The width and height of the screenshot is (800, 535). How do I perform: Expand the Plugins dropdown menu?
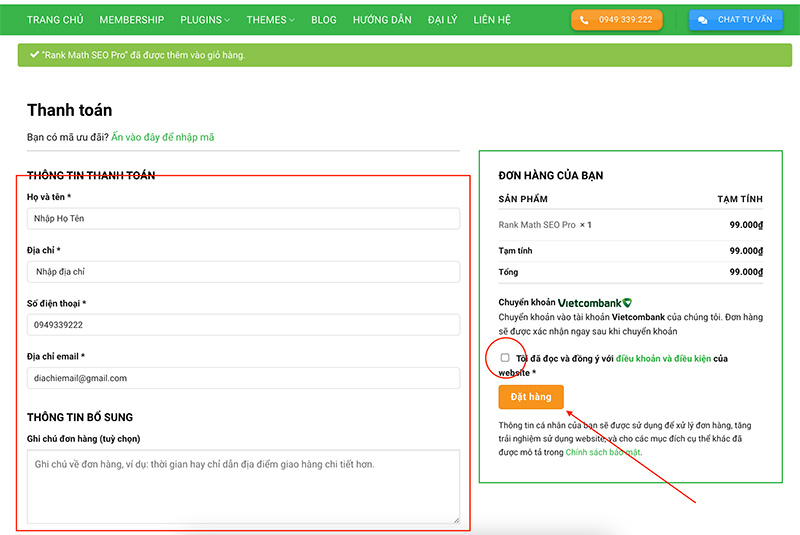(x=205, y=19)
